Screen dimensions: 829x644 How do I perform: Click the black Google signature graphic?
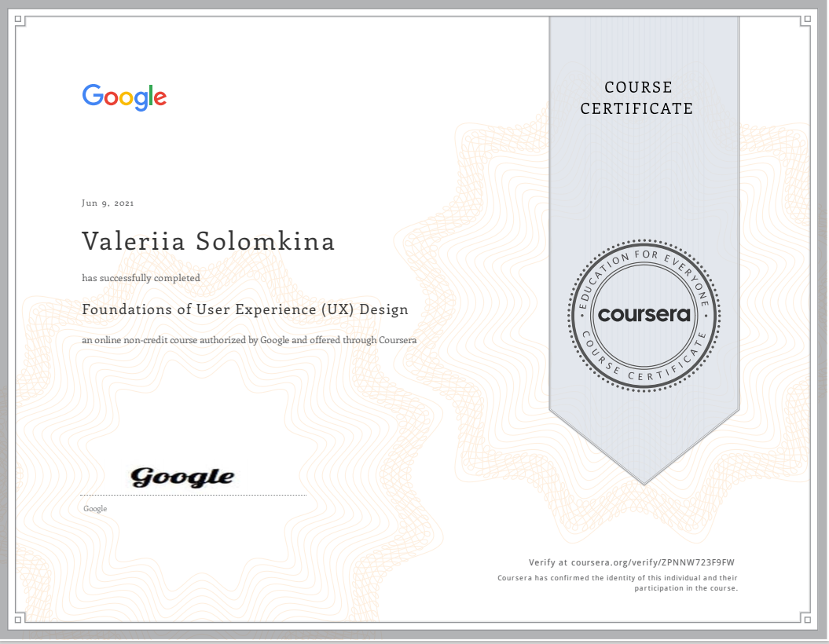click(x=182, y=477)
